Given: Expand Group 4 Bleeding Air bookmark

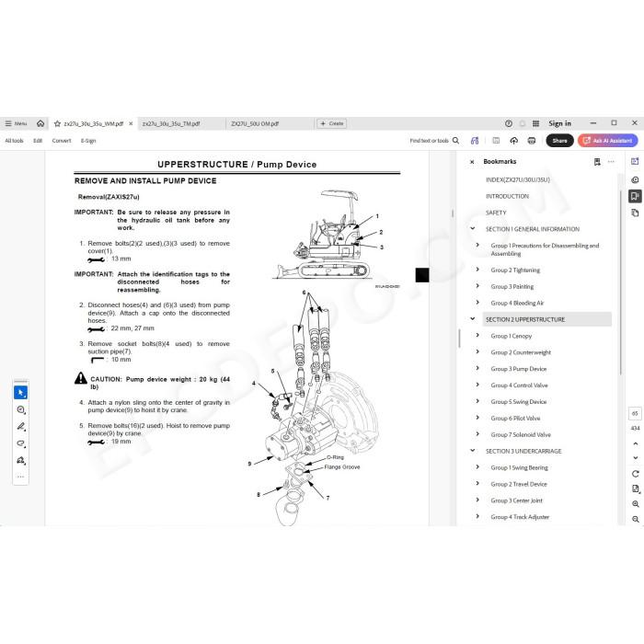Looking at the screenshot, I should 477,303.
